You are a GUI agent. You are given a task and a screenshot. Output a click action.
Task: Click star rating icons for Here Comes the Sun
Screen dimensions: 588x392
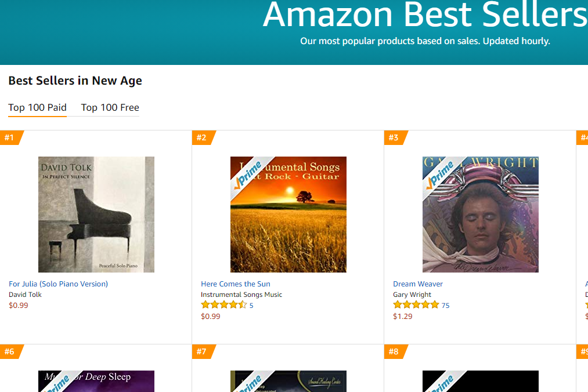223,305
